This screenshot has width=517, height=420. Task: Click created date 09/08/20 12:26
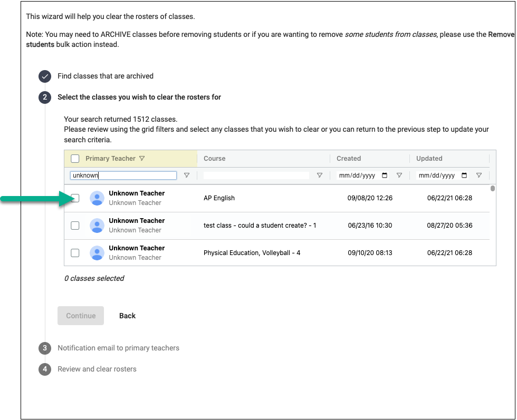370,198
